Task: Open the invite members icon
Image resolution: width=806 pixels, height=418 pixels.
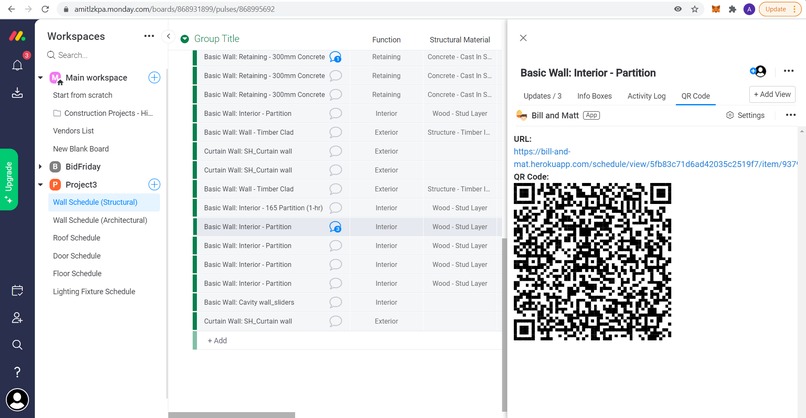Action: (17, 318)
